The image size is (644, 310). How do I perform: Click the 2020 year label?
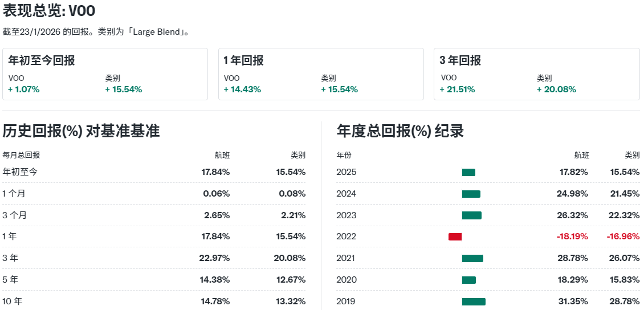pyautogui.click(x=347, y=280)
